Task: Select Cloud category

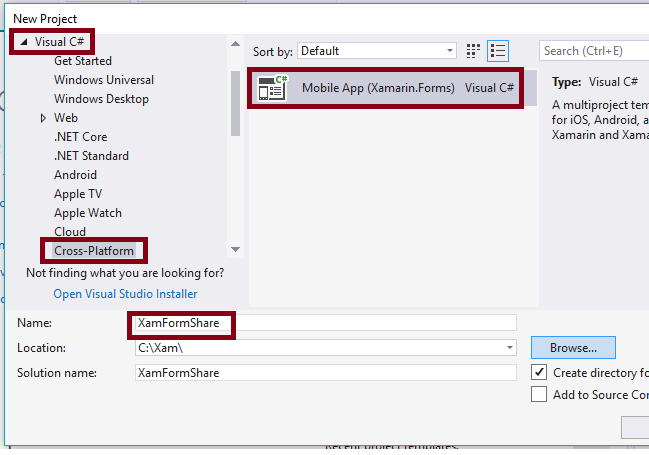Action: click(x=70, y=232)
